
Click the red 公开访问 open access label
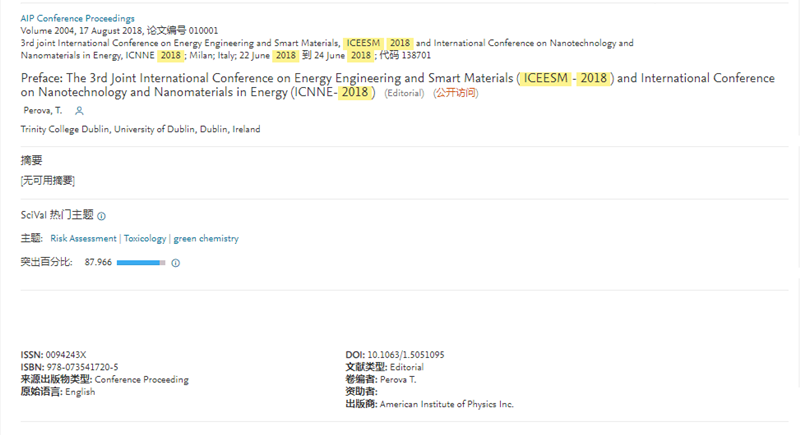point(455,93)
